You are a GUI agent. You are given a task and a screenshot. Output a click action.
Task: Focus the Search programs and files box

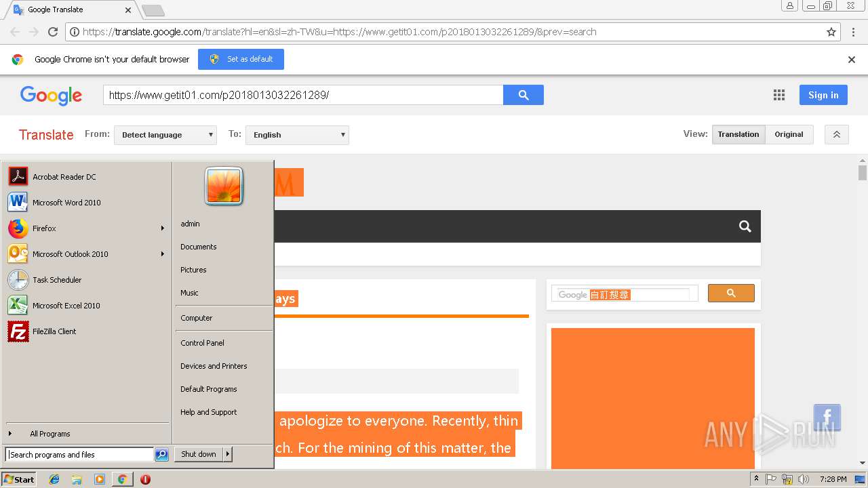click(79, 455)
